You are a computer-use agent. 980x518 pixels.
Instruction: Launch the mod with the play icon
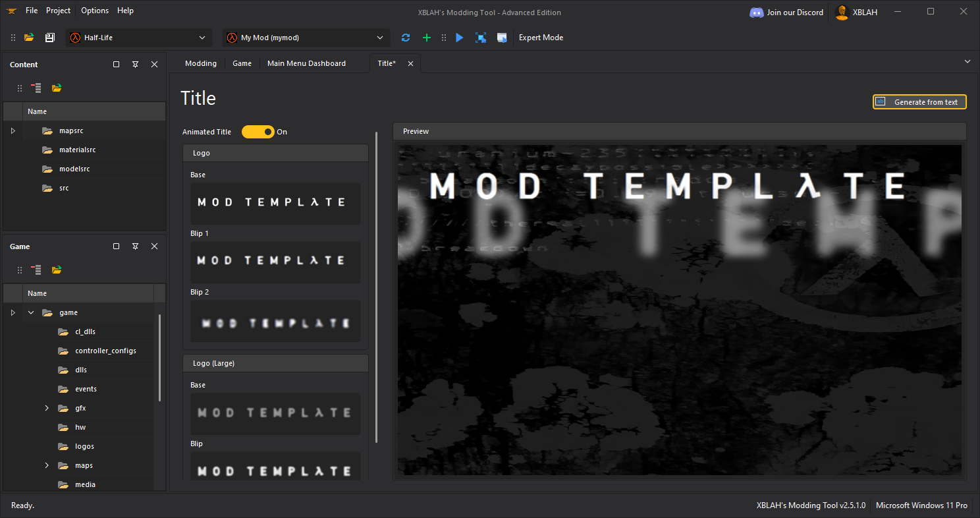(x=459, y=38)
